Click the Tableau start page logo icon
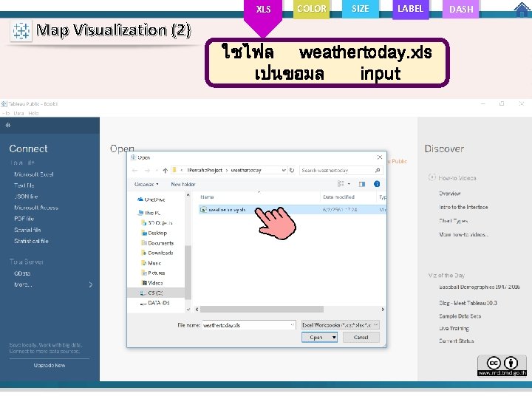This screenshot has width=532, height=399. (x=8, y=125)
